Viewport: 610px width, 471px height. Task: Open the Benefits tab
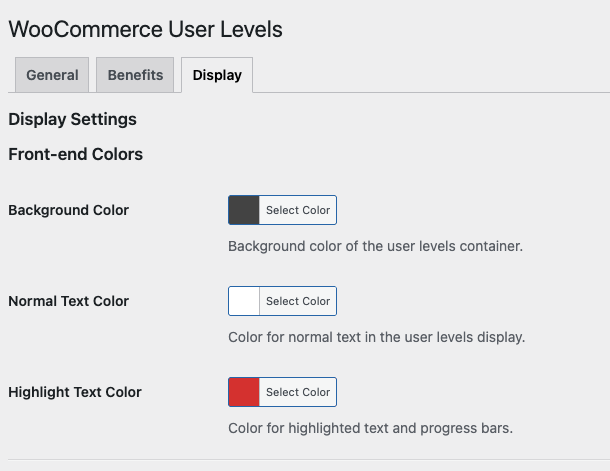tap(135, 75)
